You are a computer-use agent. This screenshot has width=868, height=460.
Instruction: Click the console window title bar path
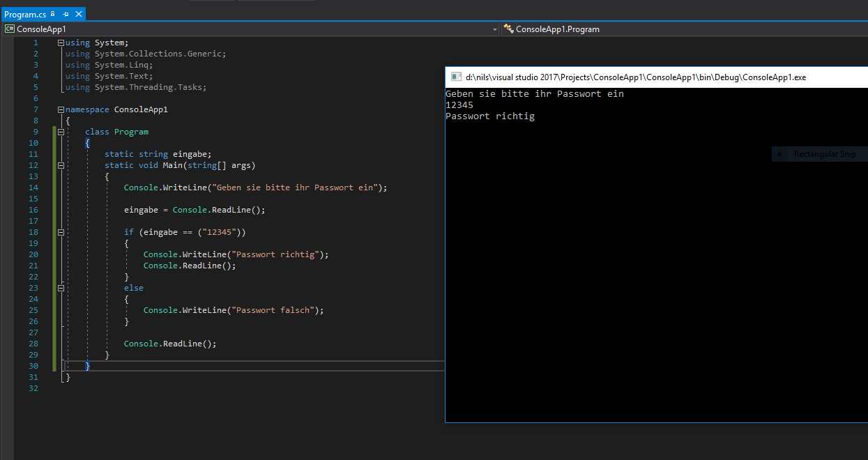pyautogui.click(x=636, y=77)
